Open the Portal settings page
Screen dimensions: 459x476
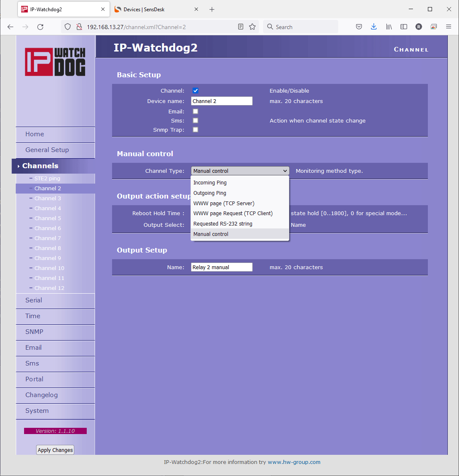coord(56,380)
